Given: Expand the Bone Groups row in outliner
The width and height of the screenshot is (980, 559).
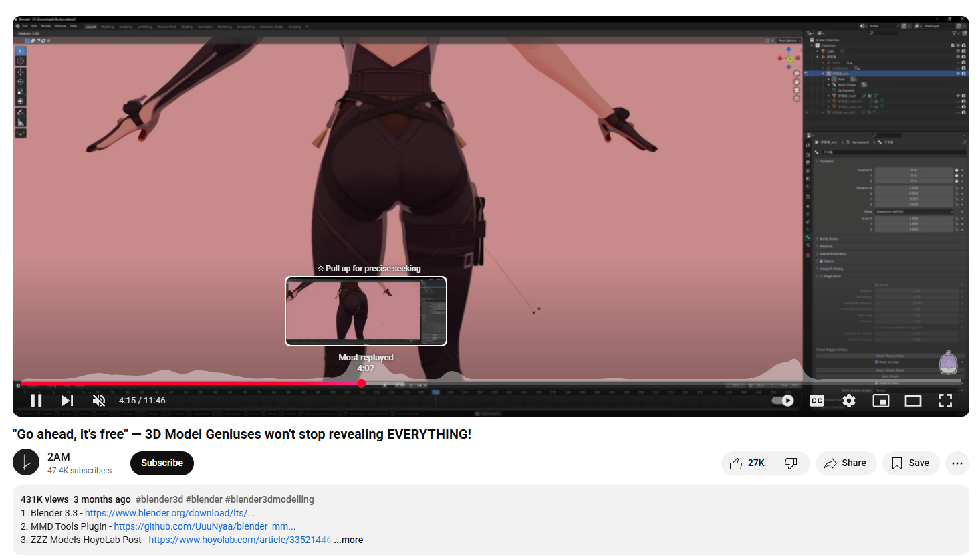Looking at the screenshot, I should coord(830,85).
